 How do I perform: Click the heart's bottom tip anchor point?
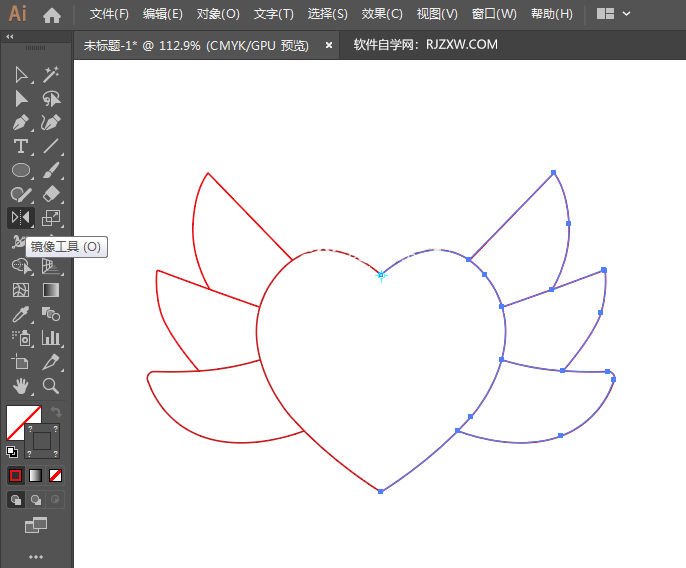click(x=381, y=491)
